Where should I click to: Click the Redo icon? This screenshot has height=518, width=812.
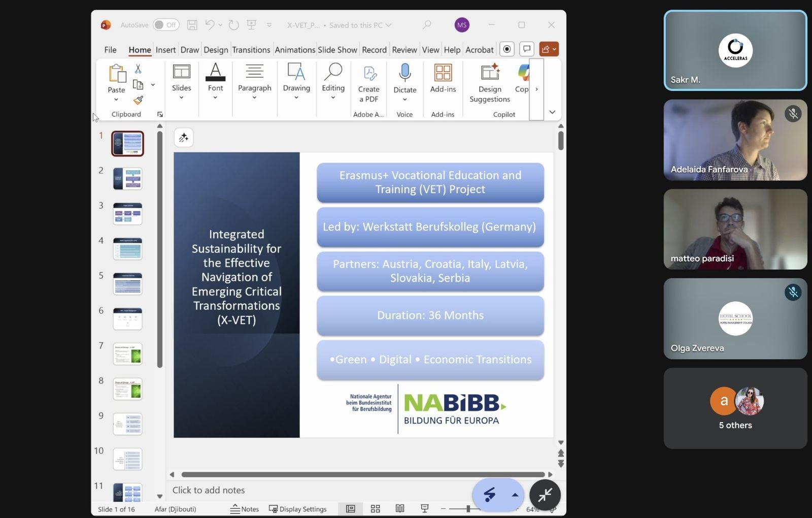pos(233,25)
